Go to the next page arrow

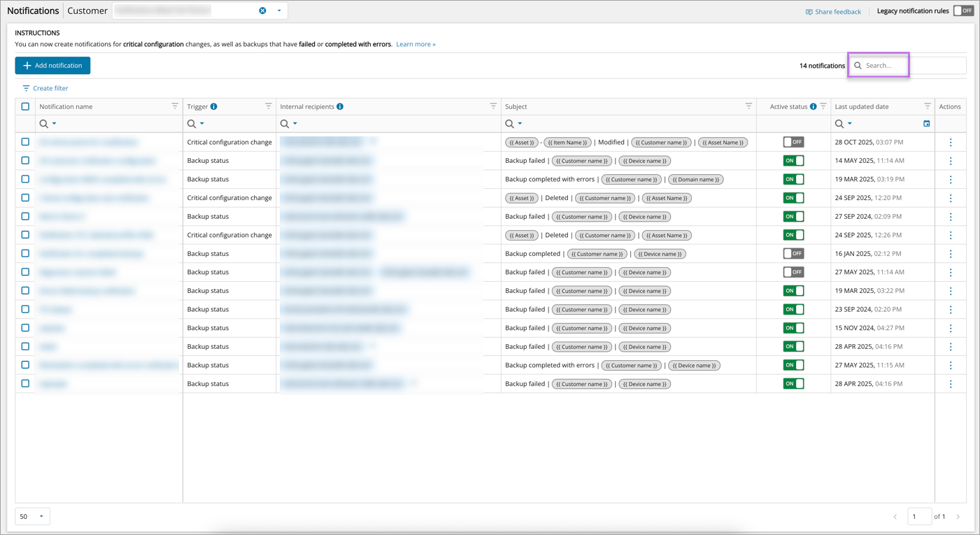click(958, 517)
